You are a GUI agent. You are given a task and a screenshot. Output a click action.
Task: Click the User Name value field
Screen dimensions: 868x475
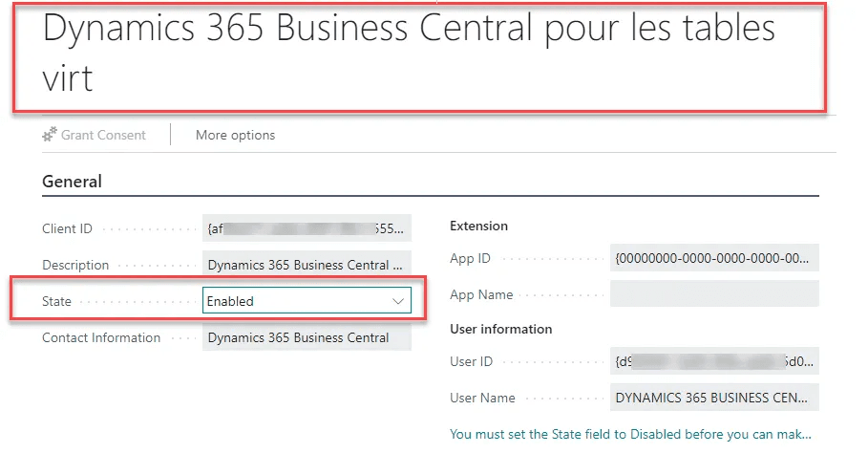click(x=714, y=398)
